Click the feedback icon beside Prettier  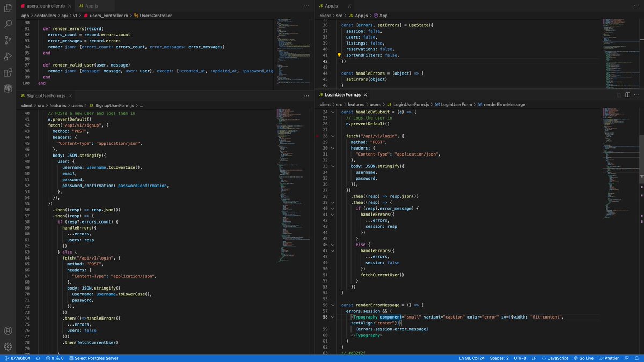pos(625,358)
